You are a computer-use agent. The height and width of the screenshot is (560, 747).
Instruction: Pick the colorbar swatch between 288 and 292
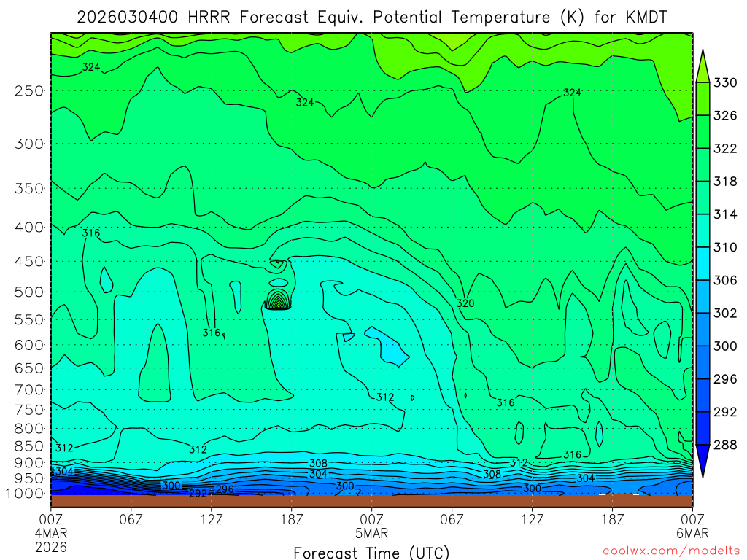pyautogui.click(x=703, y=428)
